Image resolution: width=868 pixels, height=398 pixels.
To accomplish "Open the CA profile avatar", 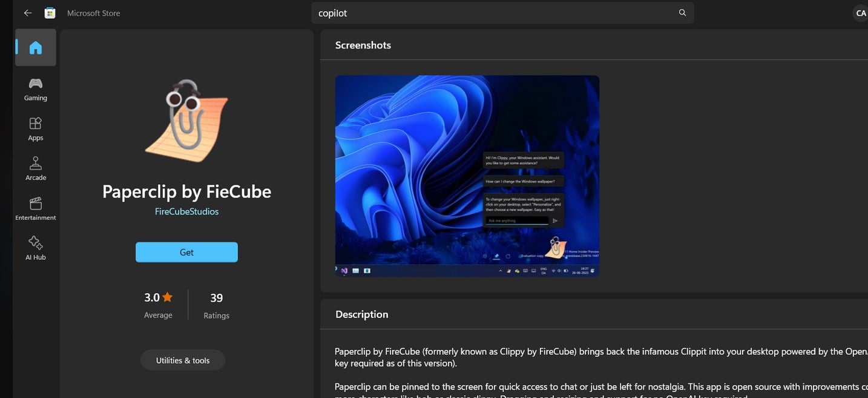I will coord(861,13).
